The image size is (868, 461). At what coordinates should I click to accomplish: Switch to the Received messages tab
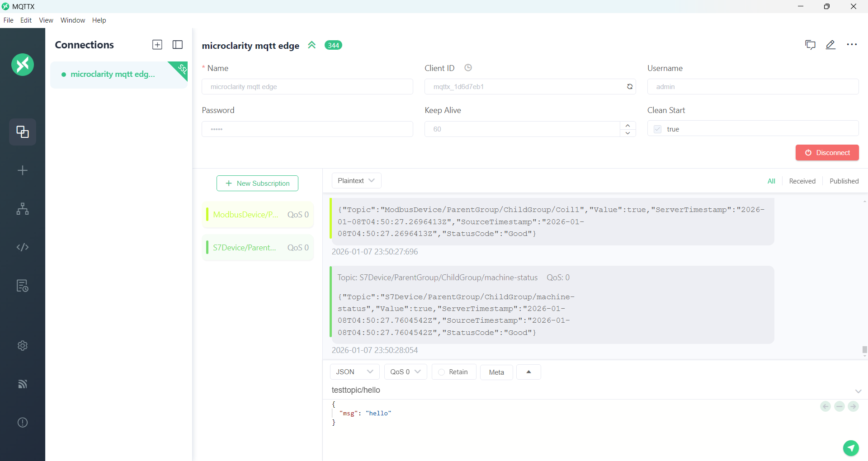[802, 181]
